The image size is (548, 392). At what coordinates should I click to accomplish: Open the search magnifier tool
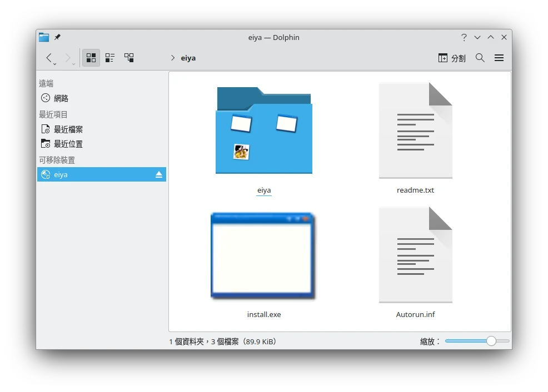[x=480, y=58]
